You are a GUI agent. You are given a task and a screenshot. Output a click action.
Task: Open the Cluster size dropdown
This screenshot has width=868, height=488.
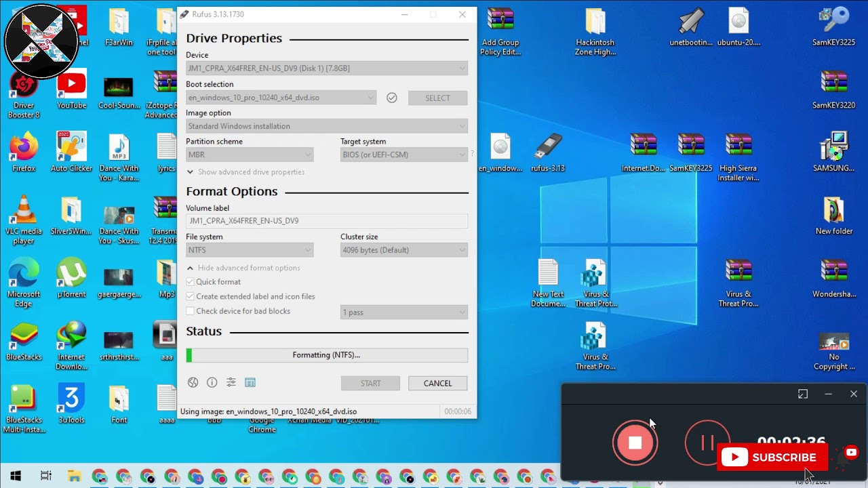click(x=404, y=250)
